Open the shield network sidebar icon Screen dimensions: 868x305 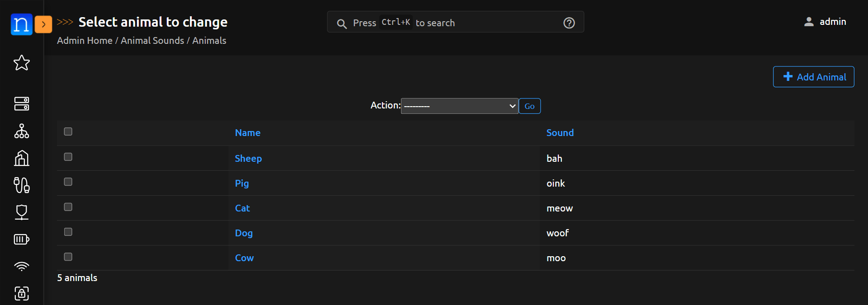coord(21,212)
